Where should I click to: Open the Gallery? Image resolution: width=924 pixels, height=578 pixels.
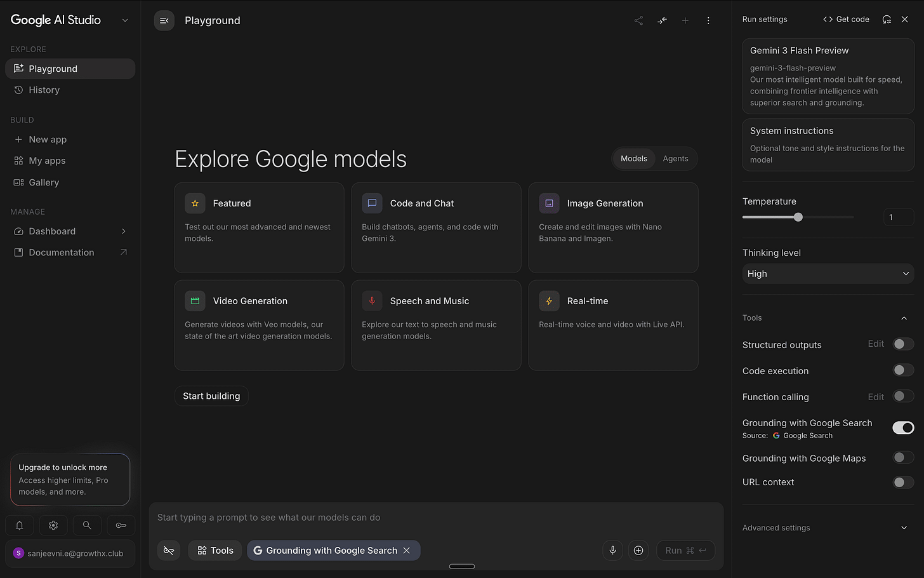pyautogui.click(x=70, y=182)
